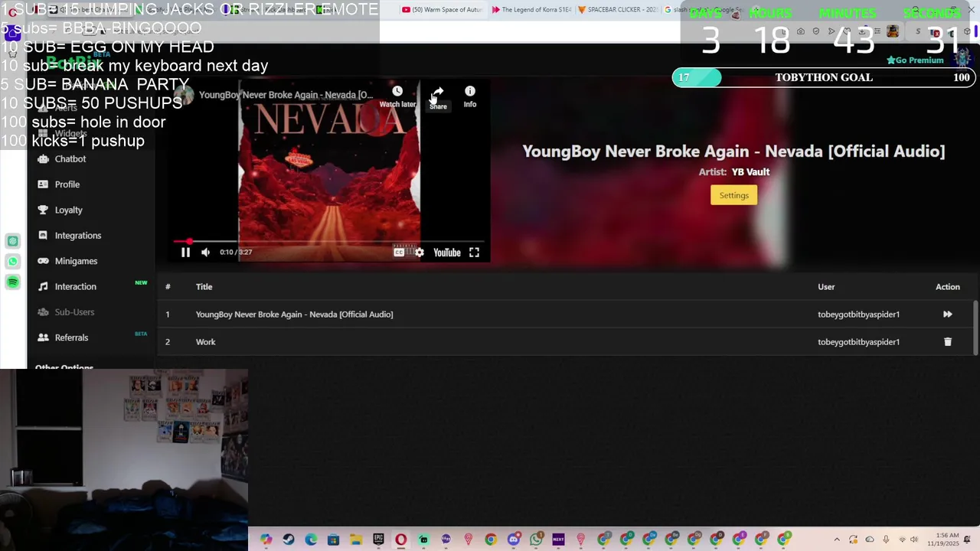Pause the Nevada YouTube video

click(x=185, y=253)
